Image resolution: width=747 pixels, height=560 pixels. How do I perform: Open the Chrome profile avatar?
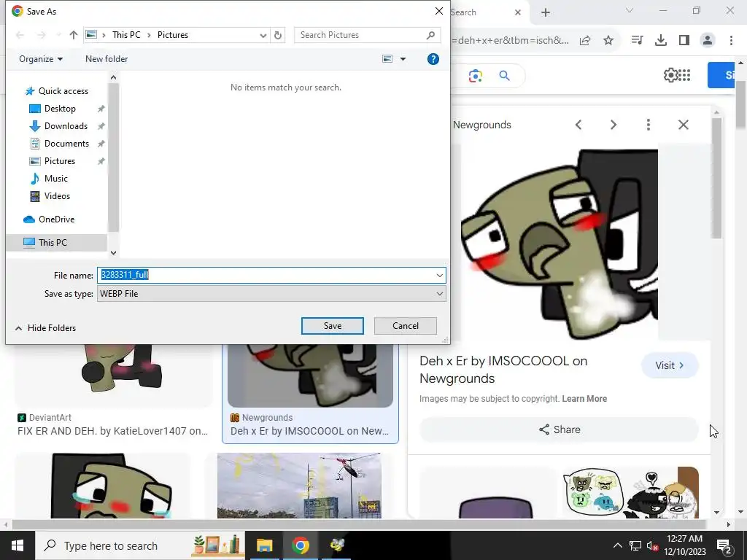click(x=708, y=41)
